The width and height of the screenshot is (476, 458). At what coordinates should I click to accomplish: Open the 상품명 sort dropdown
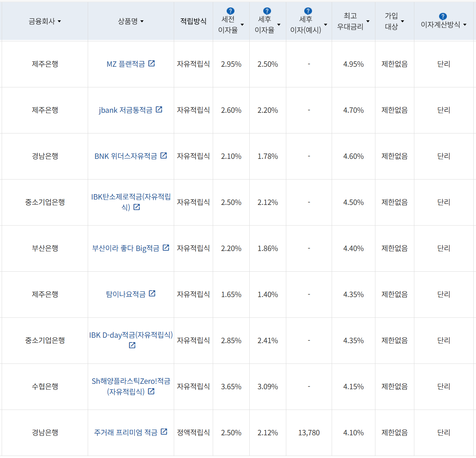[143, 21]
